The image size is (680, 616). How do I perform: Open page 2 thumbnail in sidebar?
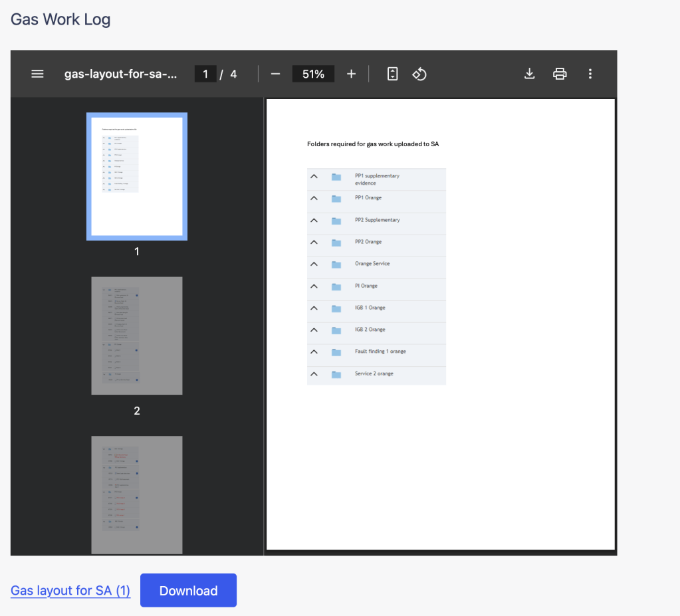(137, 336)
